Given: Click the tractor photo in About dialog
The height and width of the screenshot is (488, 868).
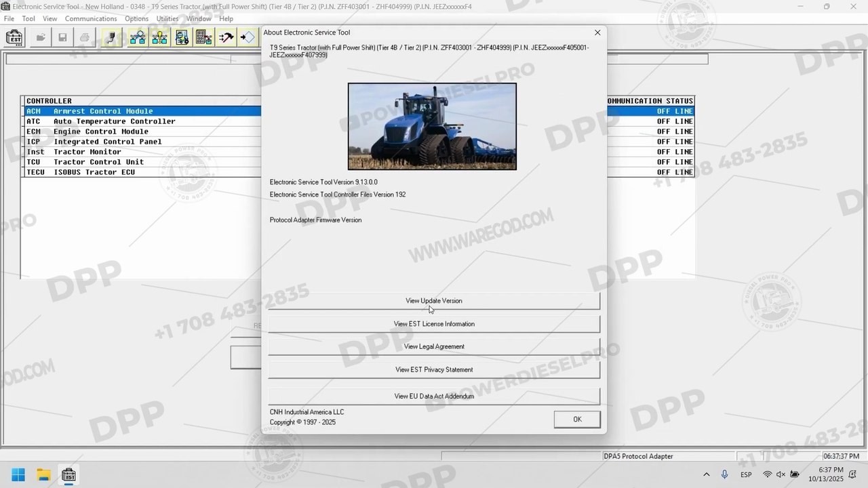Looking at the screenshot, I should pyautogui.click(x=432, y=127).
